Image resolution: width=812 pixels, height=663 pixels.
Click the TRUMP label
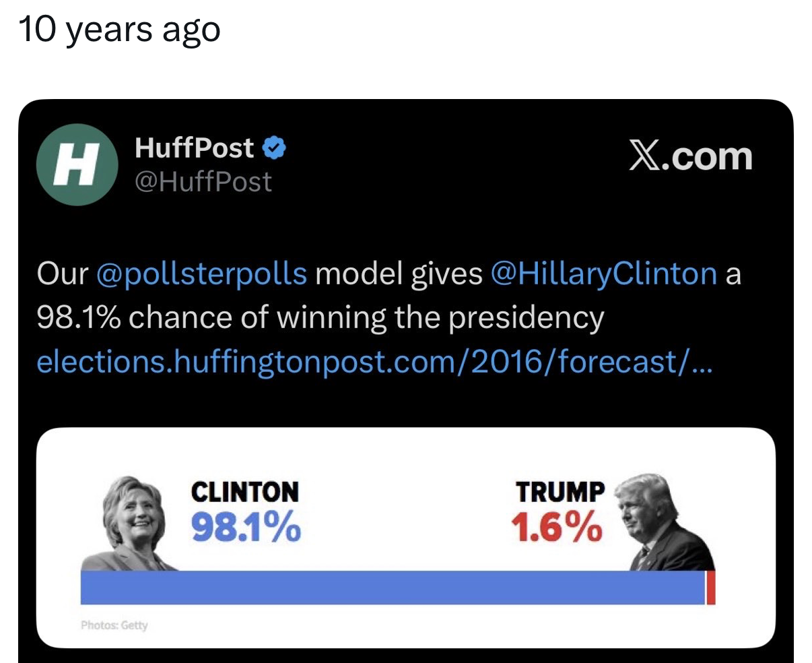coord(560,492)
